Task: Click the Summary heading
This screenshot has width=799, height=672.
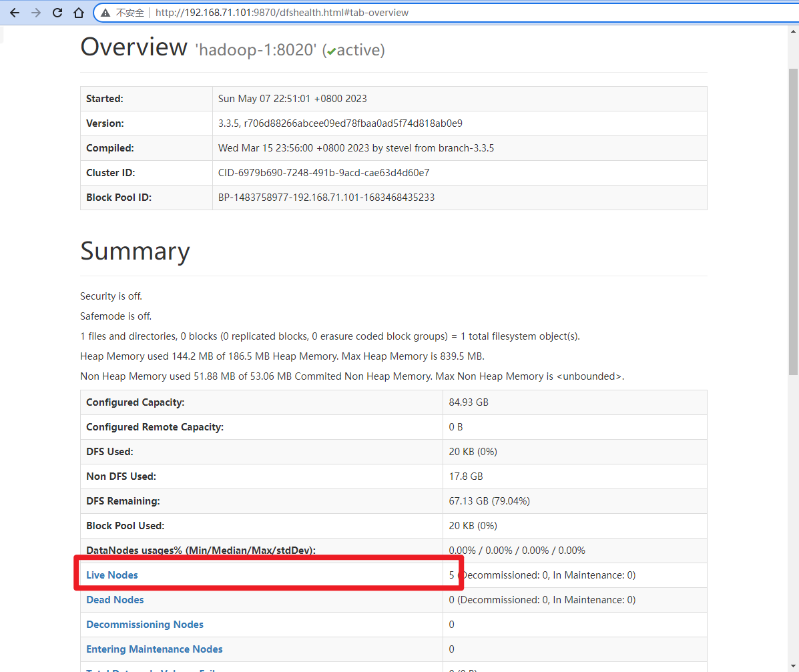Action: point(135,251)
